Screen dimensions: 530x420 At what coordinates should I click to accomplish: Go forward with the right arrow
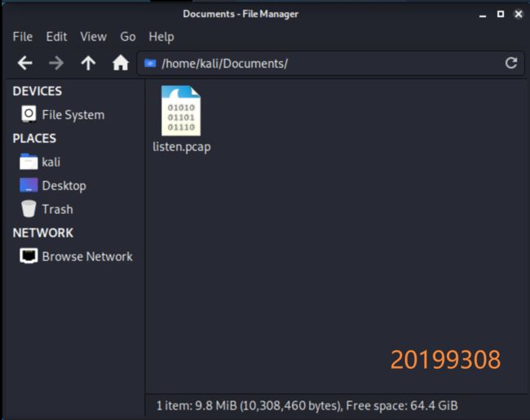click(56, 64)
